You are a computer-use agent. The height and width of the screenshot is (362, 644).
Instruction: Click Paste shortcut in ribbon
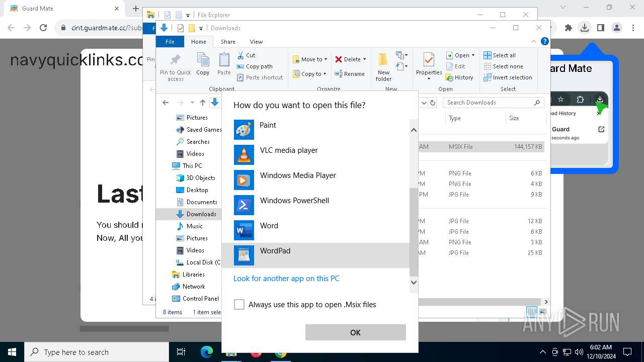point(260,77)
